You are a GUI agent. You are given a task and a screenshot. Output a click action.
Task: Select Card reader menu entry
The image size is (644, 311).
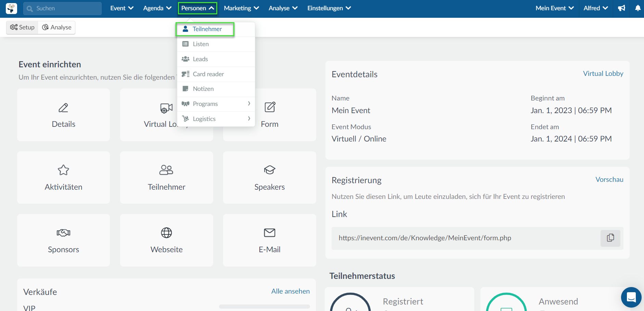click(x=216, y=74)
